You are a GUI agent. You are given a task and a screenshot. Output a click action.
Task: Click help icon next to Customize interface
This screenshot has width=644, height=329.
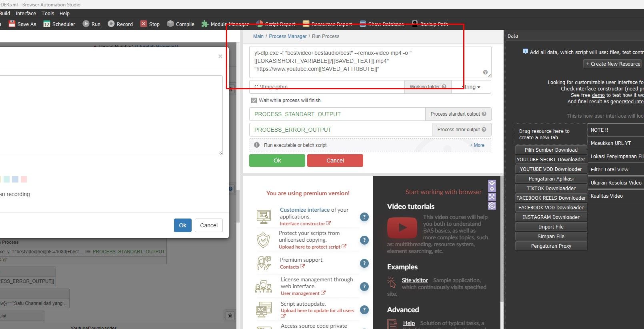pyautogui.click(x=364, y=217)
